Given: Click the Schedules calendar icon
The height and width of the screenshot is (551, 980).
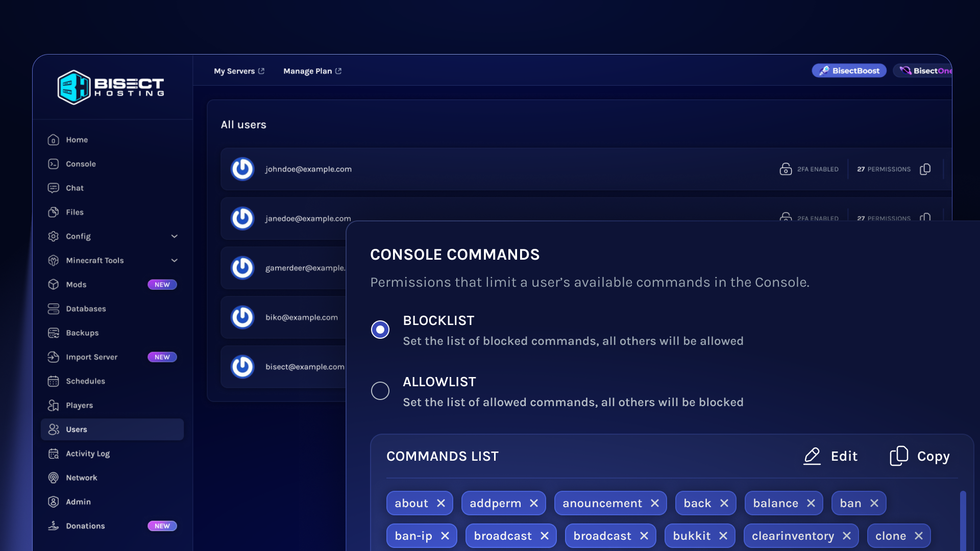Looking at the screenshot, I should click(54, 381).
